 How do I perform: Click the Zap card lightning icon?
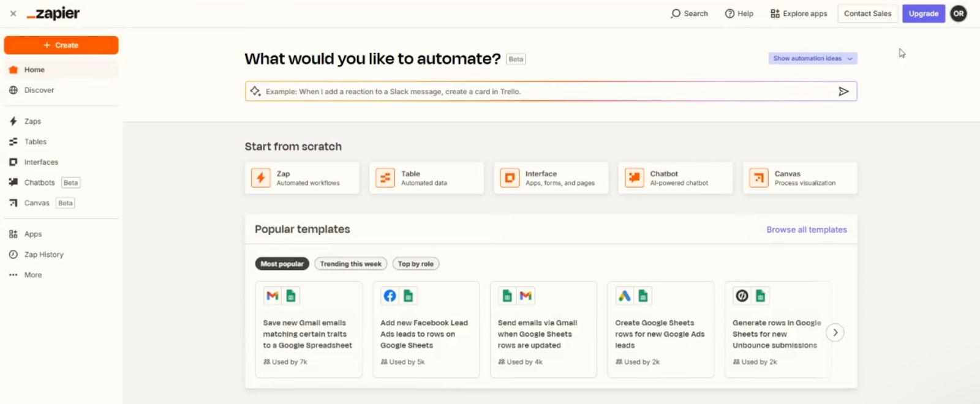(261, 178)
